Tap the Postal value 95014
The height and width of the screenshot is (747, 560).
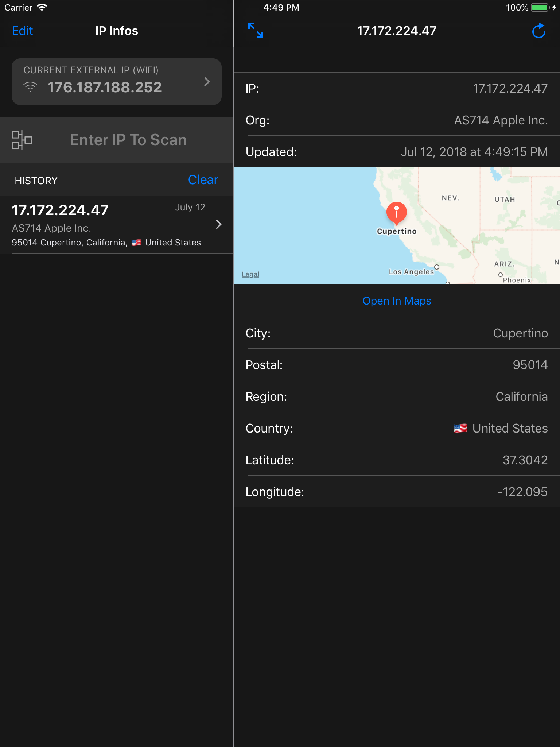click(x=530, y=365)
